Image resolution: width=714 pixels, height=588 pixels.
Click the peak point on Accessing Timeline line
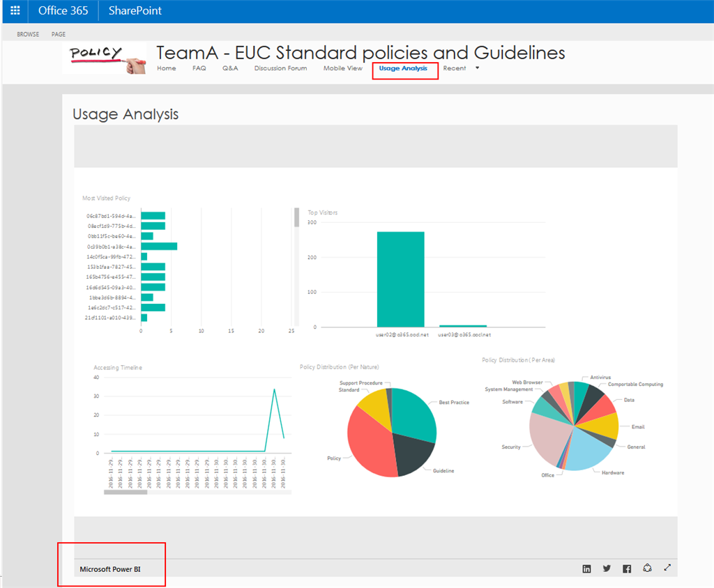tap(274, 389)
